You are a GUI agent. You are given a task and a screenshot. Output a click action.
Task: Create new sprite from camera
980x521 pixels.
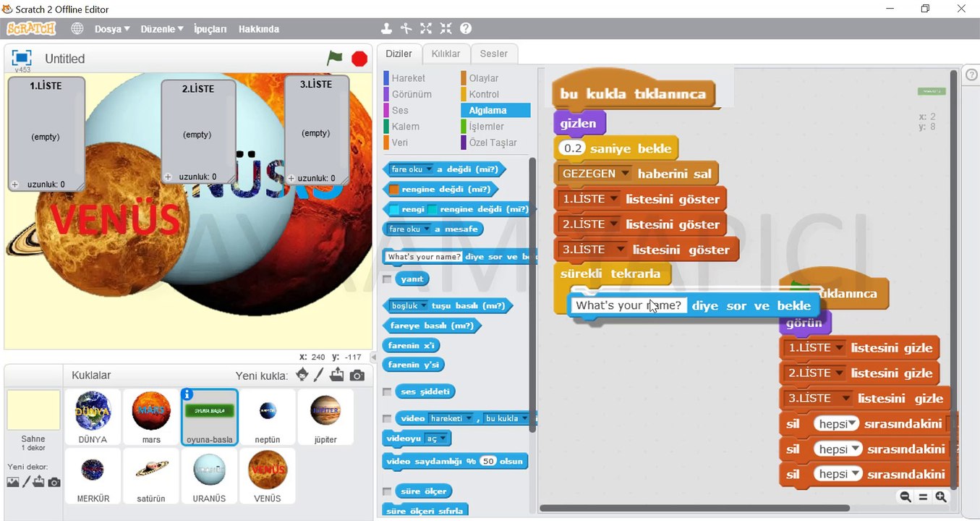click(x=357, y=376)
